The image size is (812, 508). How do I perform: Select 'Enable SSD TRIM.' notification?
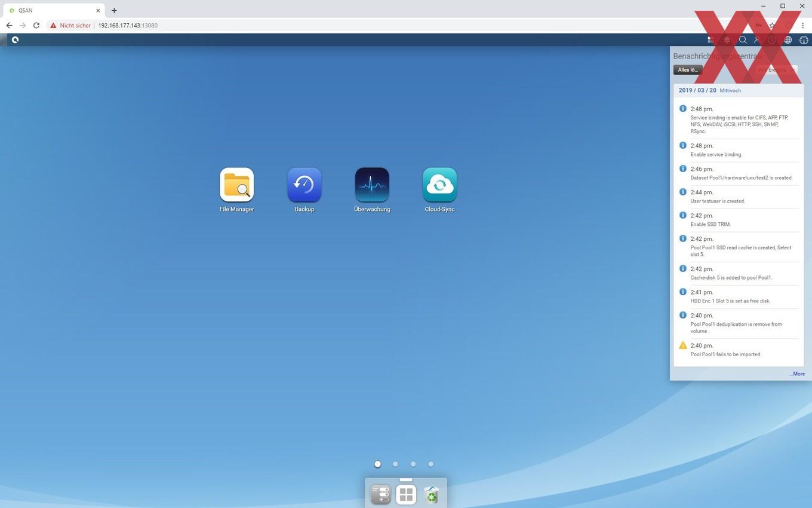tap(739, 220)
